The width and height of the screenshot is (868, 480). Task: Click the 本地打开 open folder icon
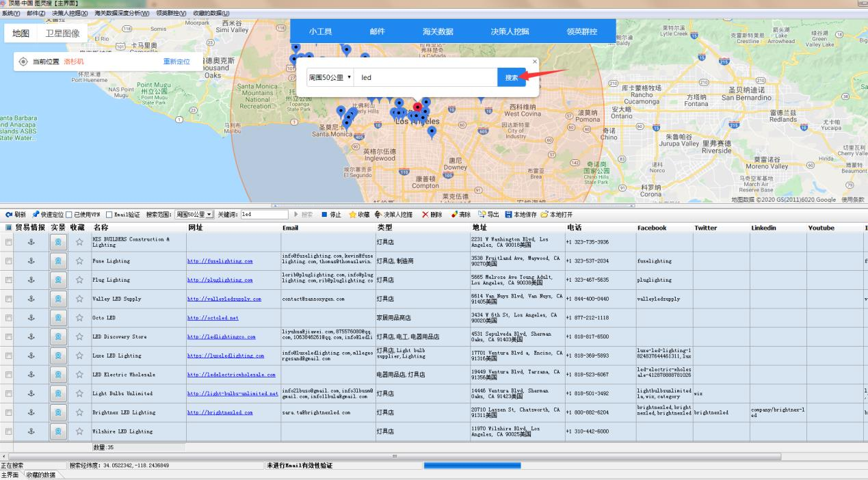click(544, 214)
